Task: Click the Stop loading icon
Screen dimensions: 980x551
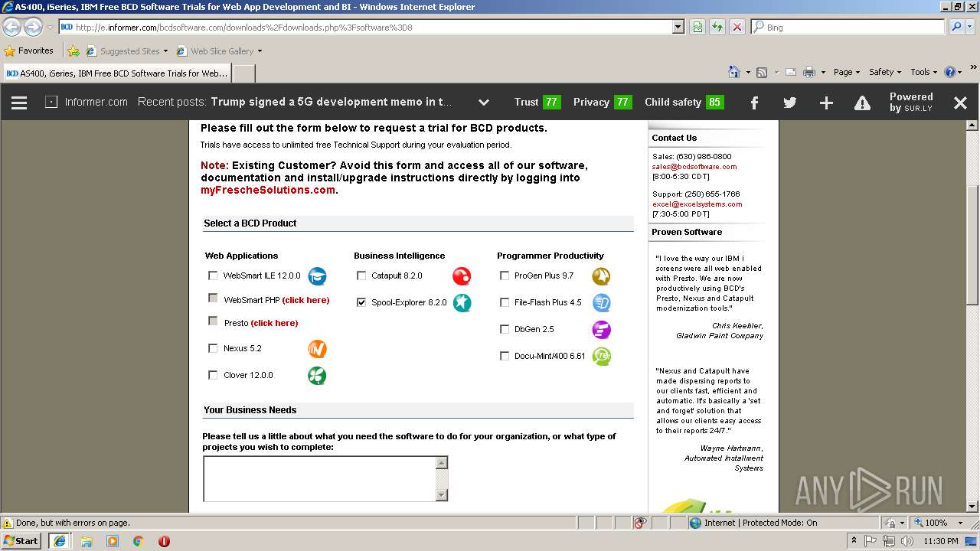Action: (x=737, y=27)
